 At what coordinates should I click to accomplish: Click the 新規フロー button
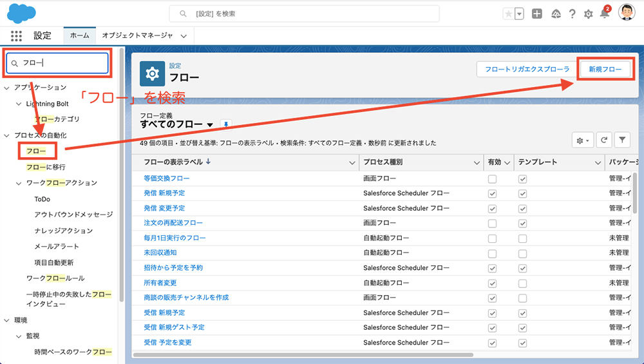(x=605, y=69)
